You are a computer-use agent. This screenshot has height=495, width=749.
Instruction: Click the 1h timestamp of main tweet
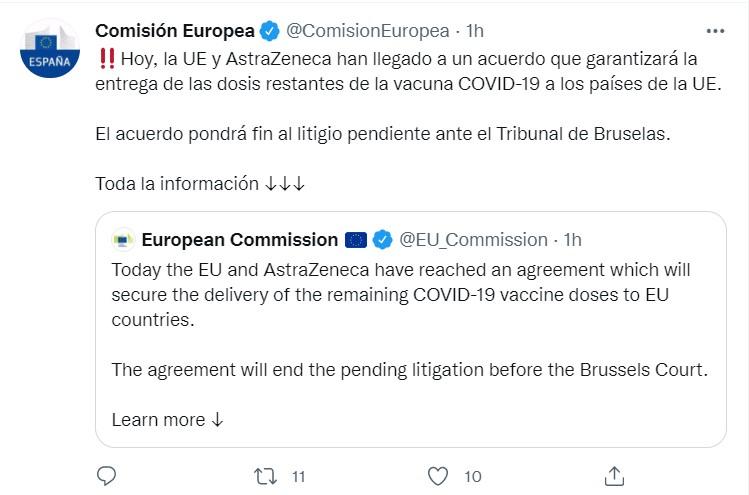(474, 30)
